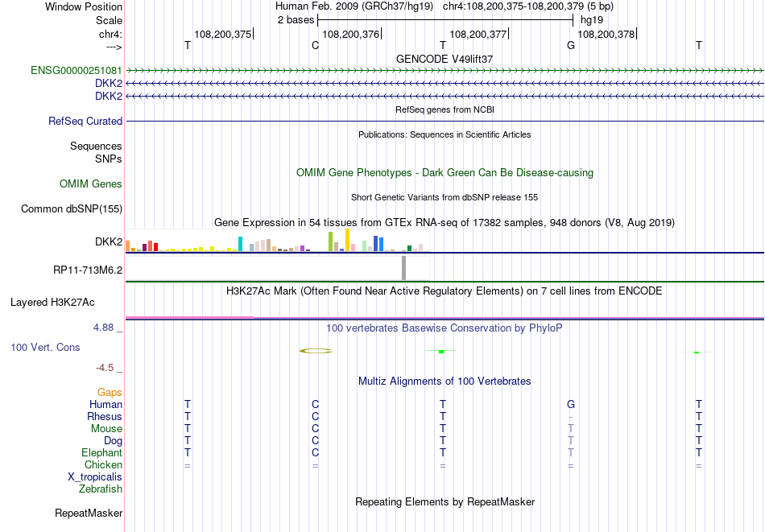Open GENCODE V49lift37 track title
The height and width of the screenshot is (532, 765).
[445, 59]
